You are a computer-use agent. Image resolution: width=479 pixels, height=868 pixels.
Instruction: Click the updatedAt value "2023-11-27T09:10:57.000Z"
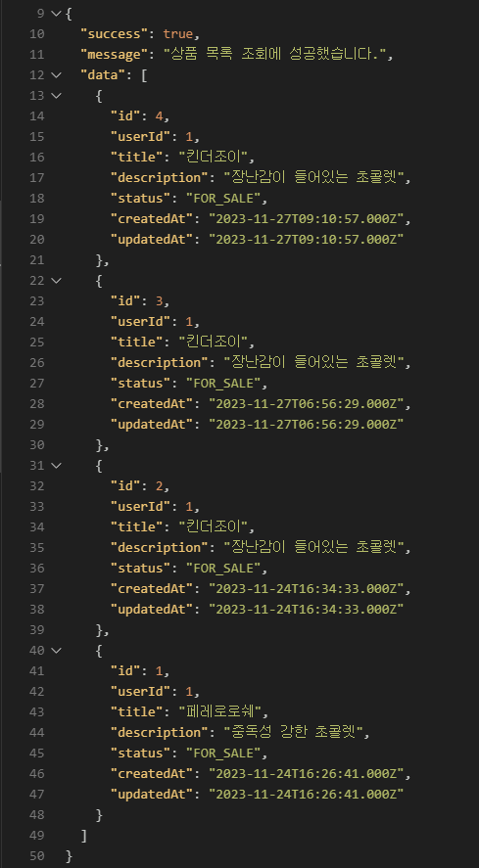point(307,240)
